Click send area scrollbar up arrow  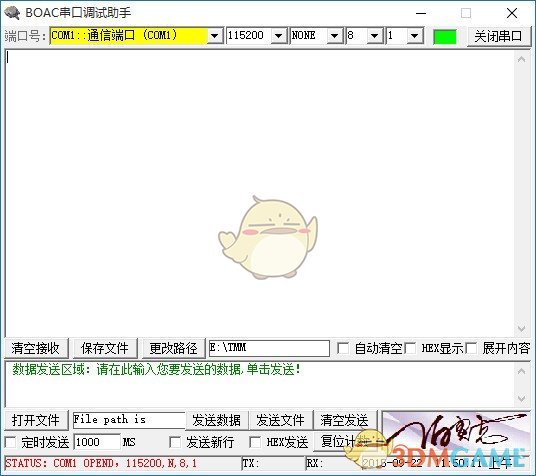[522, 371]
